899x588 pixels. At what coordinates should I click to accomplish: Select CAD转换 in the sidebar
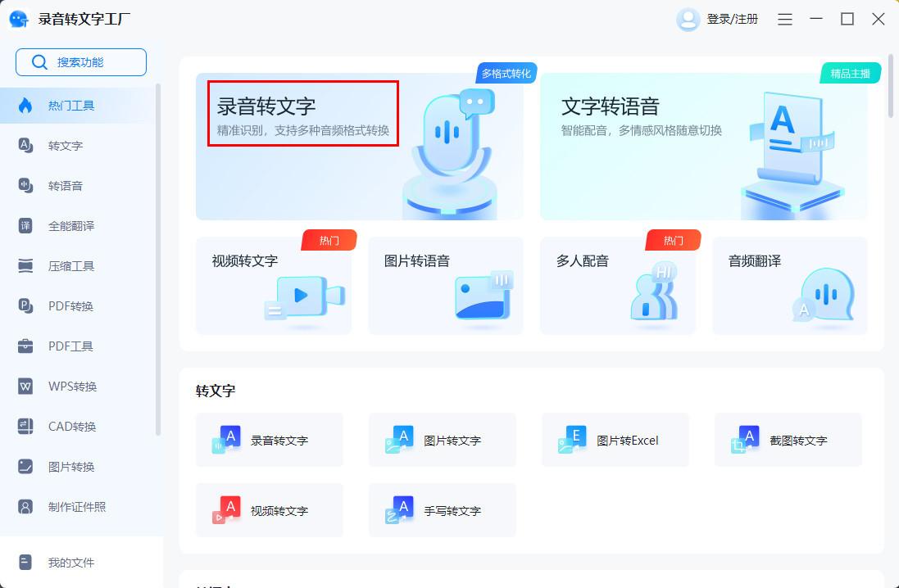click(x=78, y=427)
